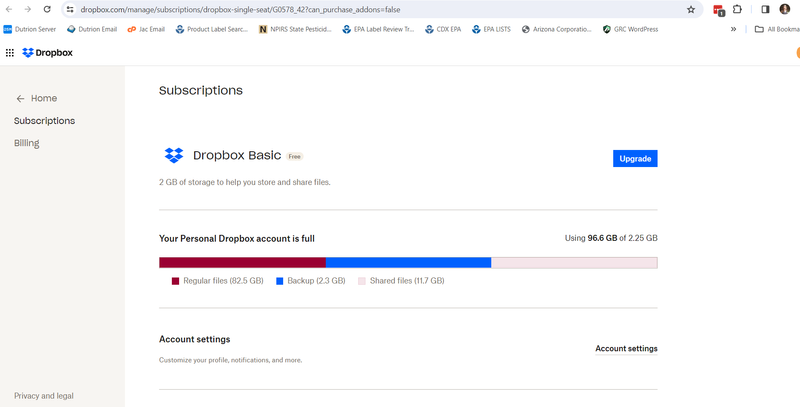The image size is (800, 407).
Task: Open Product Label Search bookmark
Action: [x=211, y=29]
